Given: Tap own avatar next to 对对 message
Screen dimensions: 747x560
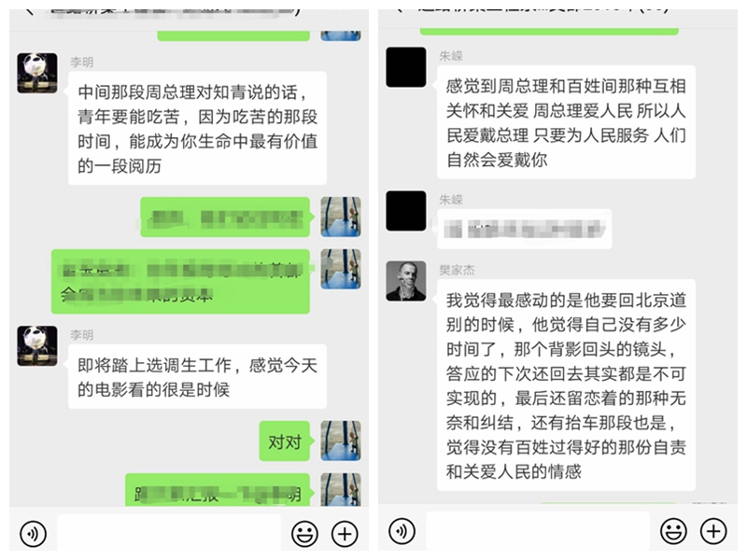Looking at the screenshot, I should [x=341, y=441].
